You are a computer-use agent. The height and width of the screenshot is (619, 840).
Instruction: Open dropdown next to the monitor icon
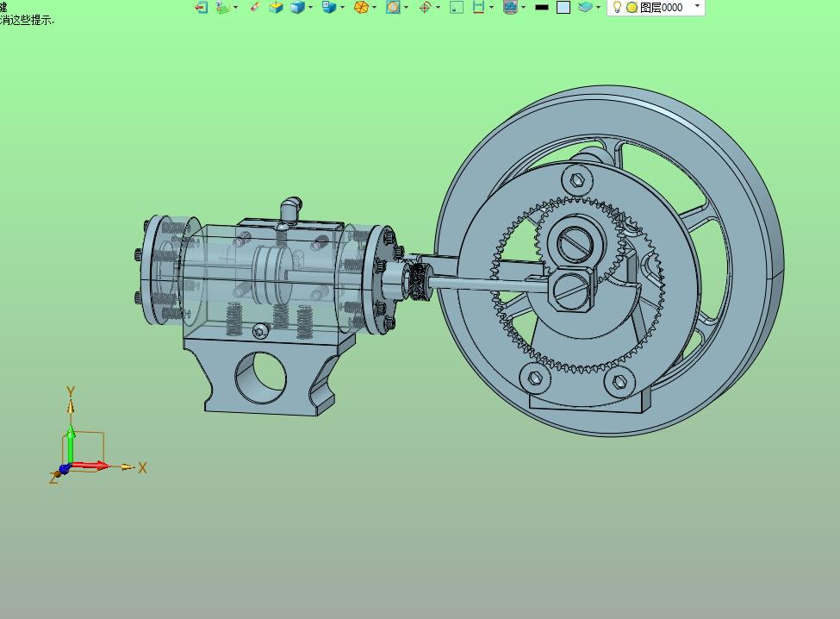tap(524, 8)
